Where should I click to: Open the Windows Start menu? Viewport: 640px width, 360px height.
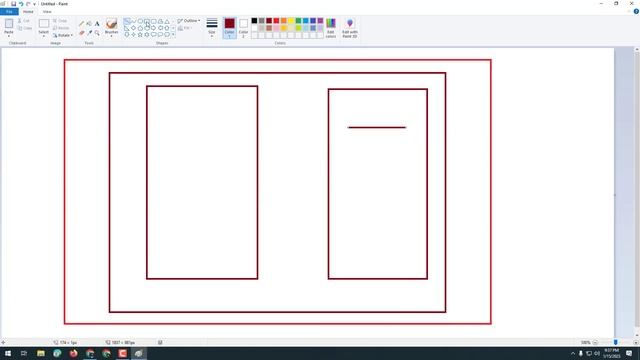pyautogui.click(x=8, y=353)
